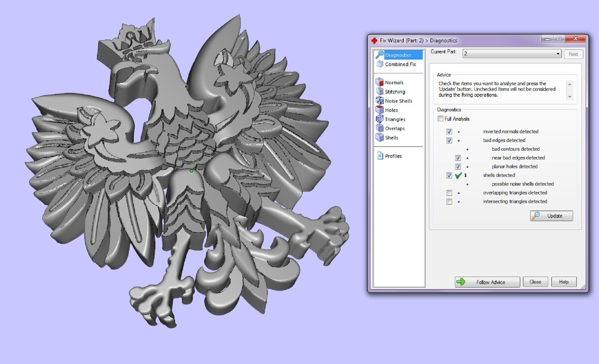Uncheck near bad edges detected
Screen dimensions: 599x364
click(x=458, y=158)
